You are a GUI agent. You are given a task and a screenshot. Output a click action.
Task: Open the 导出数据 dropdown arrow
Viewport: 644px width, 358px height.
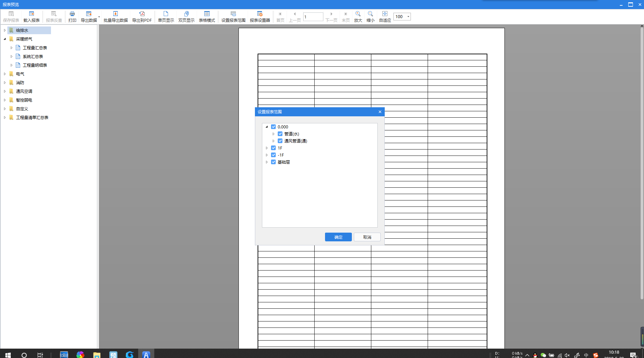coord(99,17)
